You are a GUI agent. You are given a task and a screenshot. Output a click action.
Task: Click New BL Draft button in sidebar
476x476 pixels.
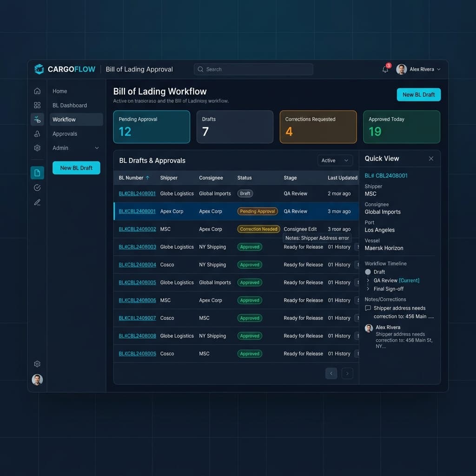(x=76, y=168)
